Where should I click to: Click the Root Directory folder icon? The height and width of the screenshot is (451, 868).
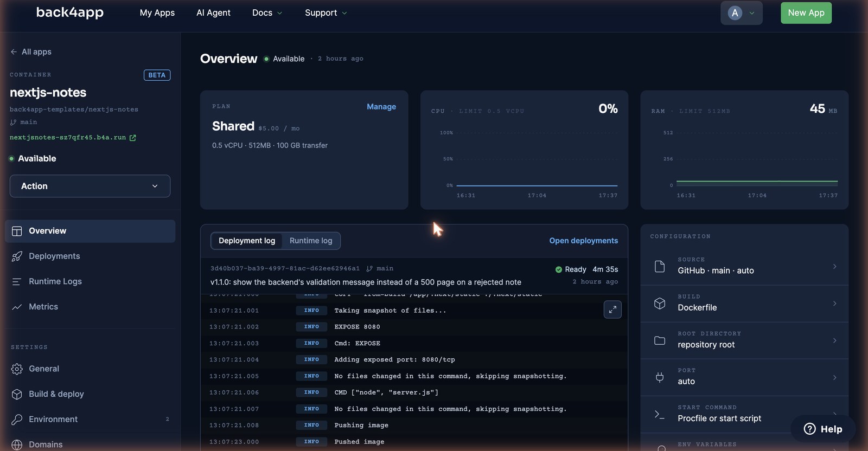660,340
